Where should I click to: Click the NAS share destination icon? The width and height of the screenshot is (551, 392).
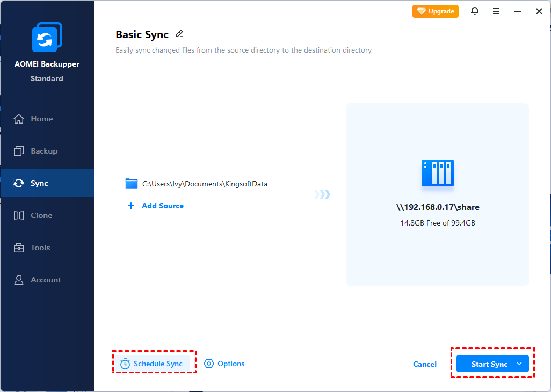(438, 173)
